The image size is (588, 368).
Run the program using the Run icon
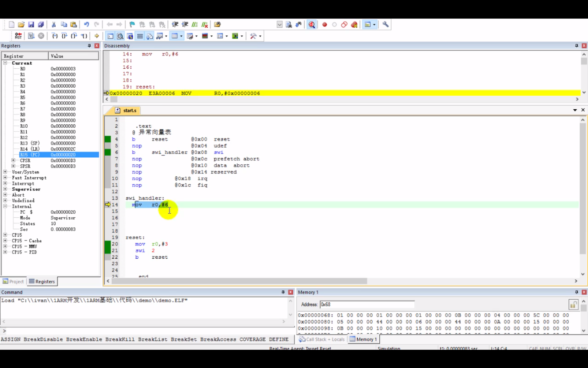click(x=31, y=36)
